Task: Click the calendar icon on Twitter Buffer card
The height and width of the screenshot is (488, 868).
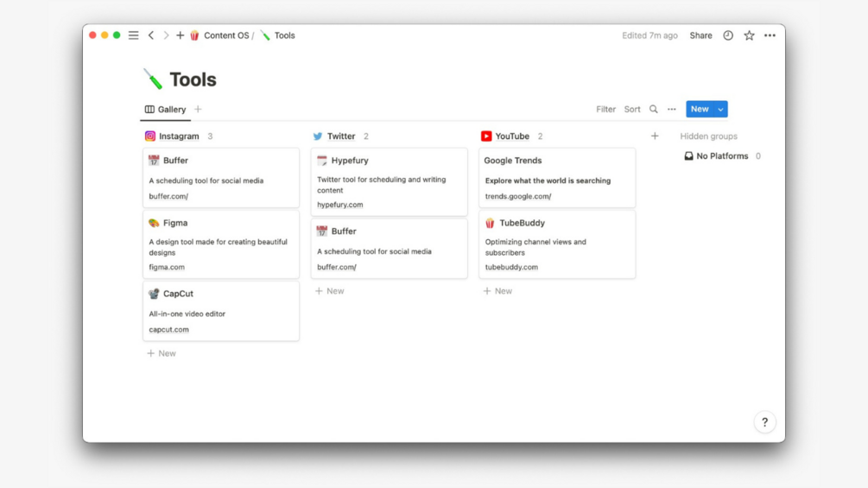Action: [x=322, y=231]
